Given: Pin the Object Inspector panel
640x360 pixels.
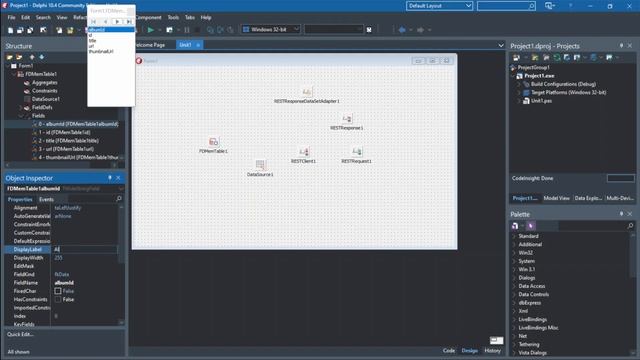Looking at the screenshot, I should [x=109, y=178].
